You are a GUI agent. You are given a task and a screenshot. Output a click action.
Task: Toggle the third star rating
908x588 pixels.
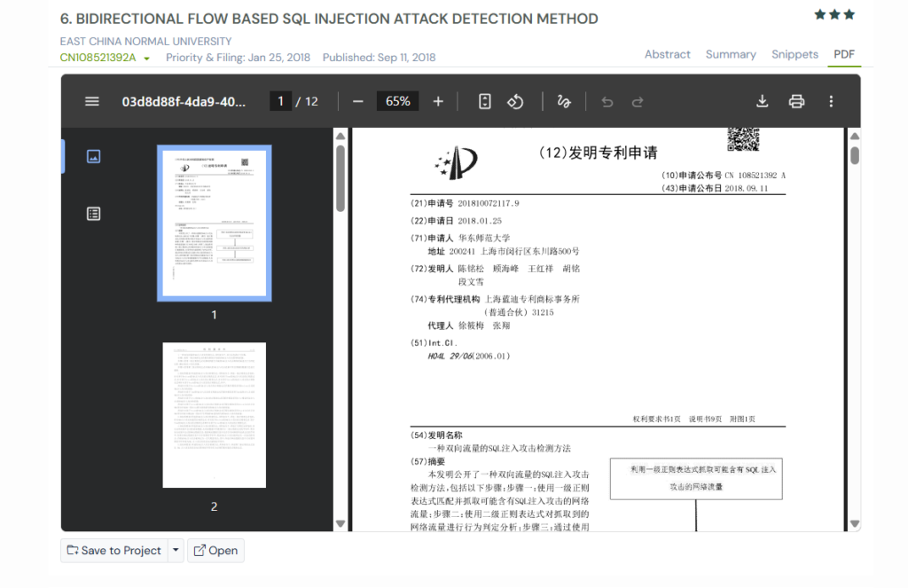coord(849,14)
